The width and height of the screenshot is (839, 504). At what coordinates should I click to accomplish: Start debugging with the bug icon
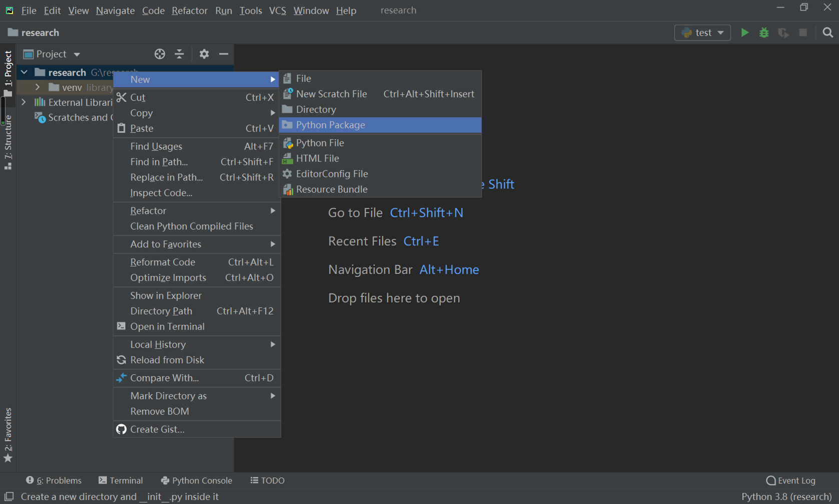[x=764, y=32]
